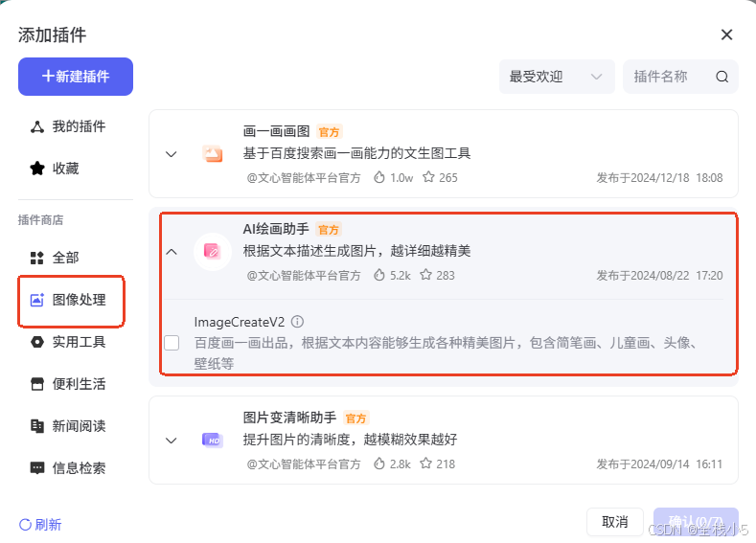The width and height of the screenshot is (756, 543).
Task: Click 官方 badge next to AI绘画助手
Action: click(329, 230)
